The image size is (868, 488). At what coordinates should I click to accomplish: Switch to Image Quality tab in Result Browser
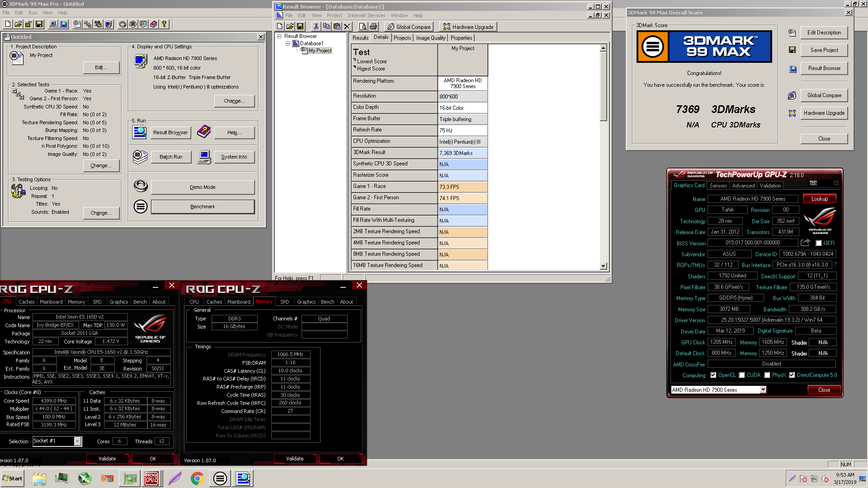point(431,38)
